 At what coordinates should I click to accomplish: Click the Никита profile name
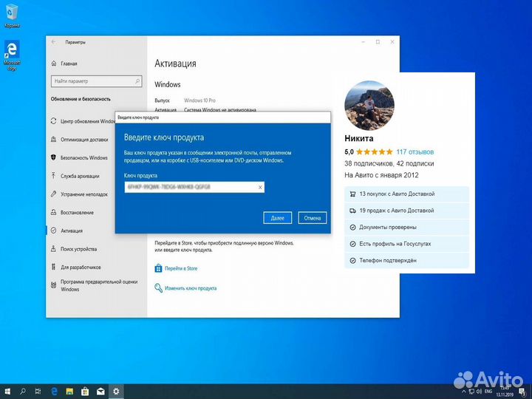point(359,138)
